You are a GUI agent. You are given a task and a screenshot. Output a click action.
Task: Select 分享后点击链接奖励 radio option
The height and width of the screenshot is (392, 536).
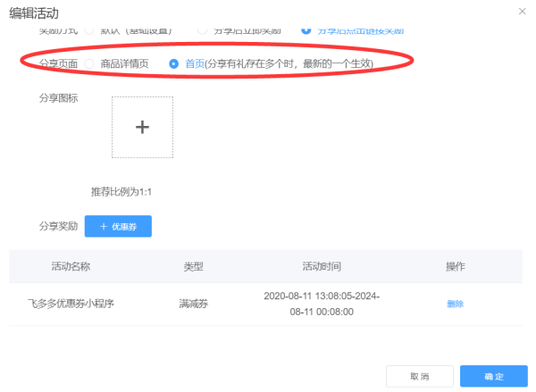click(x=307, y=31)
